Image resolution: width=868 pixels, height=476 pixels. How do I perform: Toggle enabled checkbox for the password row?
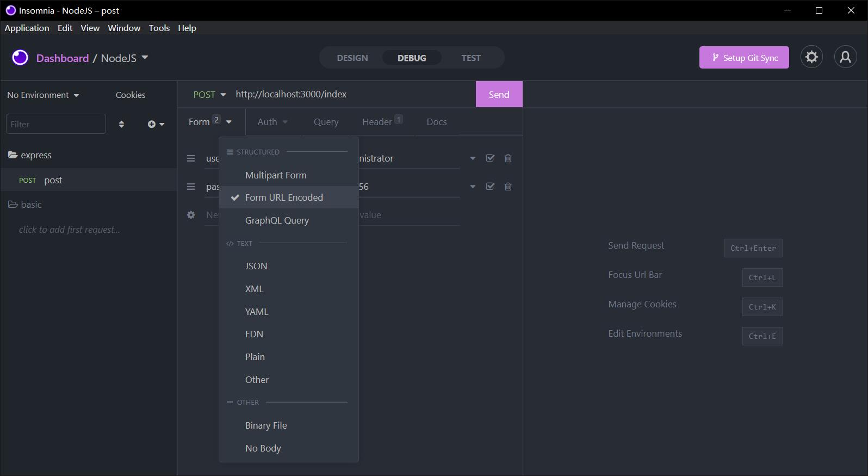[x=490, y=187]
